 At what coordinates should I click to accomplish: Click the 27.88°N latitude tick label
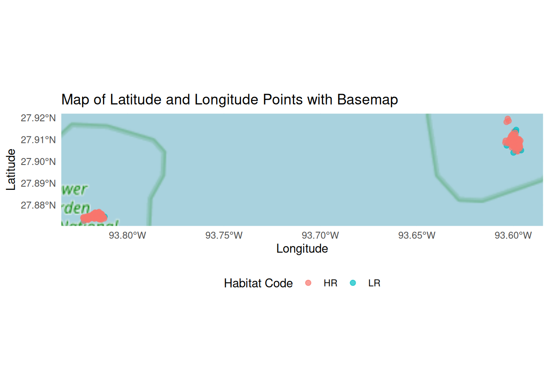(38, 205)
